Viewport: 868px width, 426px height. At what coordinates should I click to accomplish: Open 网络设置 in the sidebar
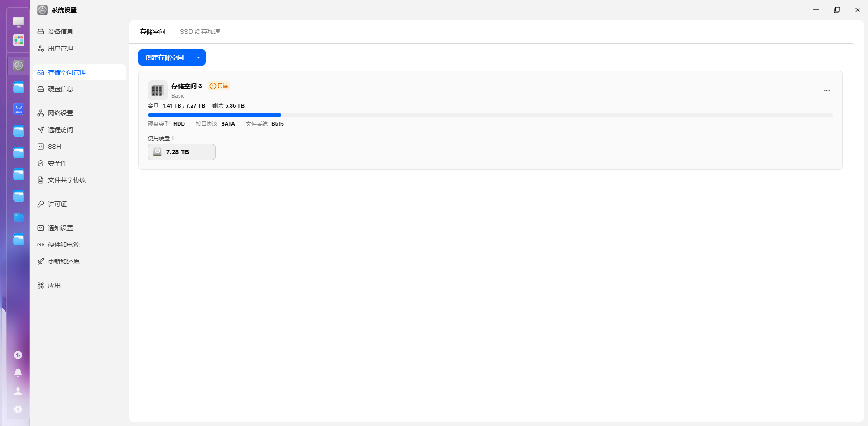(x=80, y=113)
